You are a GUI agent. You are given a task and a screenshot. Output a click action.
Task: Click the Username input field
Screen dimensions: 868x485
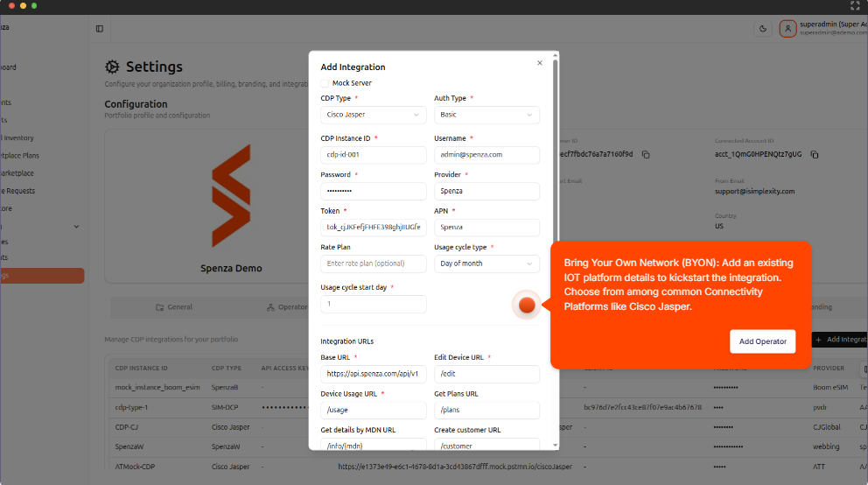486,154
